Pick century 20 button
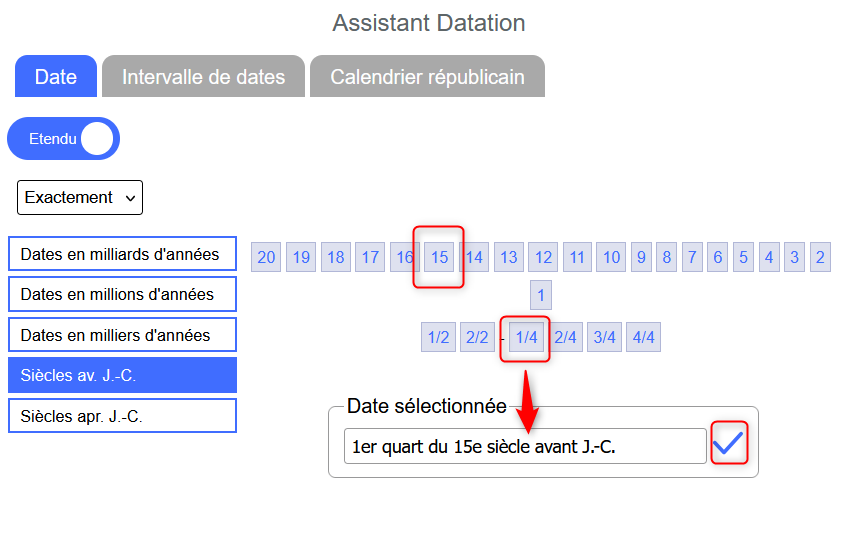Screen dimensions: 847x543 [266, 257]
